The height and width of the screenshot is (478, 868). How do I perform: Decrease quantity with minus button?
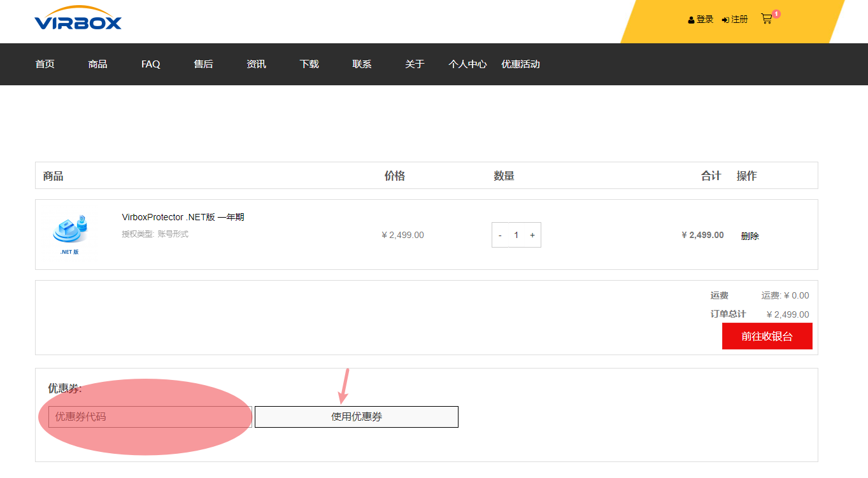point(500,235)
